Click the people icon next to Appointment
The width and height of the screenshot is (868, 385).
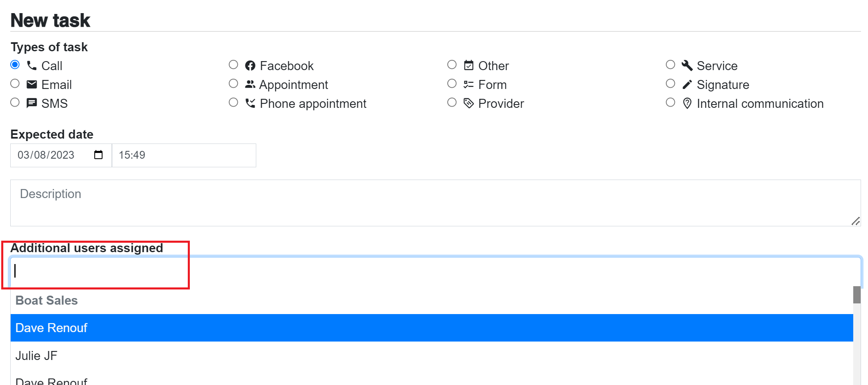pyautogui.click(x=250, y=84)
